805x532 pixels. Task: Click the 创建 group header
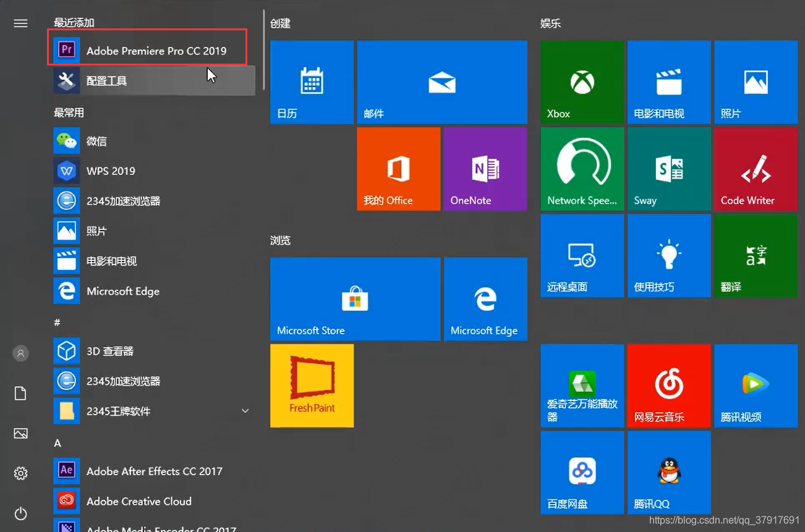coord(280,23)
